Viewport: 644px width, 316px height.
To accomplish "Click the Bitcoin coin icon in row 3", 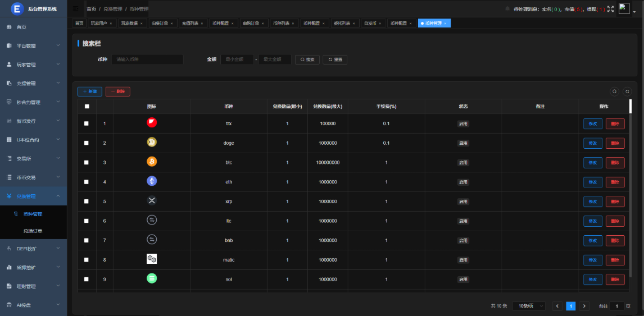I will click(x=152, y=162).
